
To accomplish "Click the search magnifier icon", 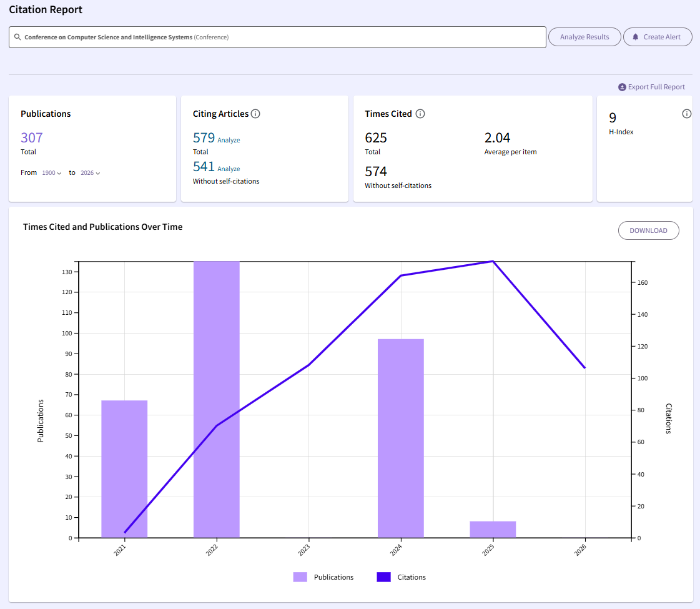I will (x=17, y=37).
